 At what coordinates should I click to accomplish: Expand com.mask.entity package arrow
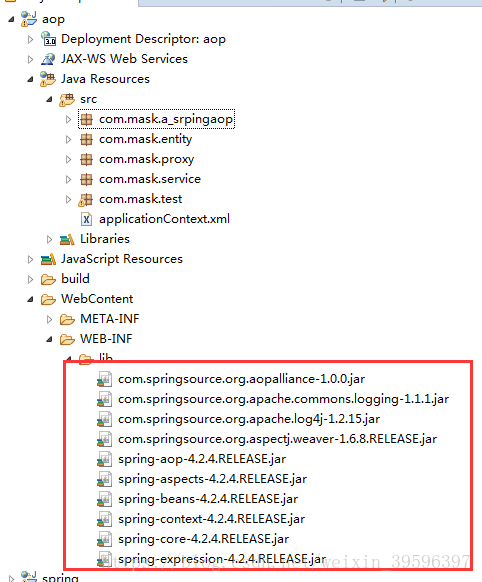point(68,140)
